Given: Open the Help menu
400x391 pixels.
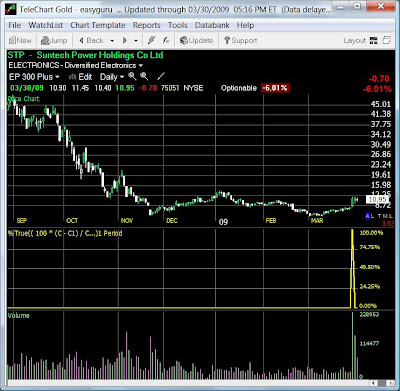Looking at the screenshot, I should point(246,25).
